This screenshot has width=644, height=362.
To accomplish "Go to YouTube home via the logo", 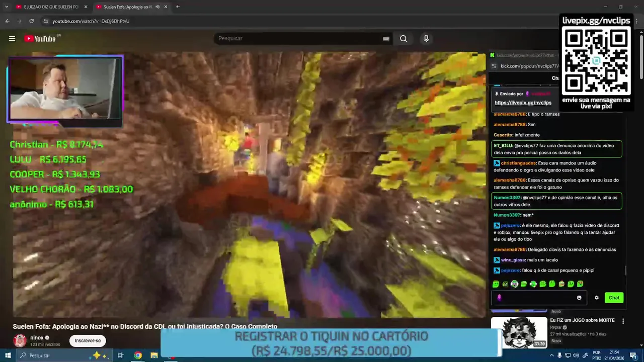I will pos(40,39).
